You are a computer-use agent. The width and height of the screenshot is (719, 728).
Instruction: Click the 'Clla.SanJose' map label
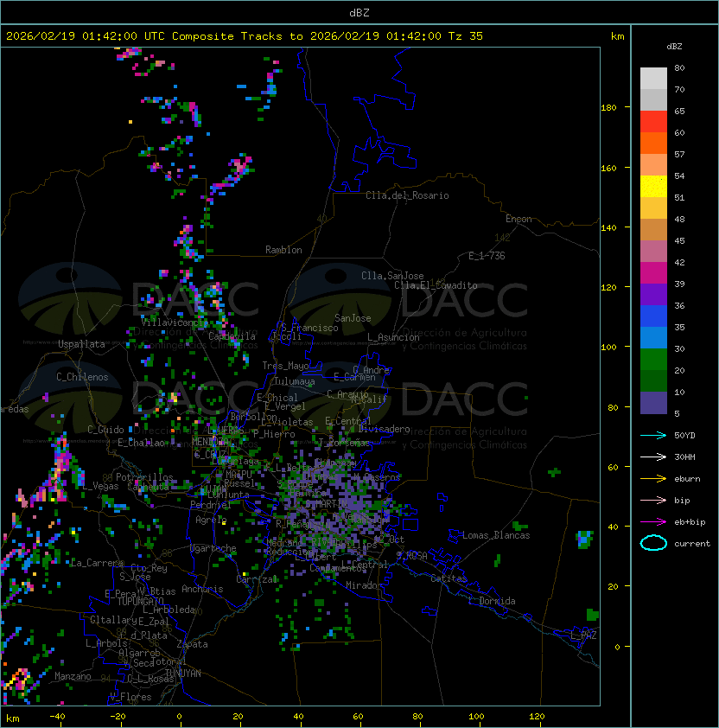click(392, 276)
